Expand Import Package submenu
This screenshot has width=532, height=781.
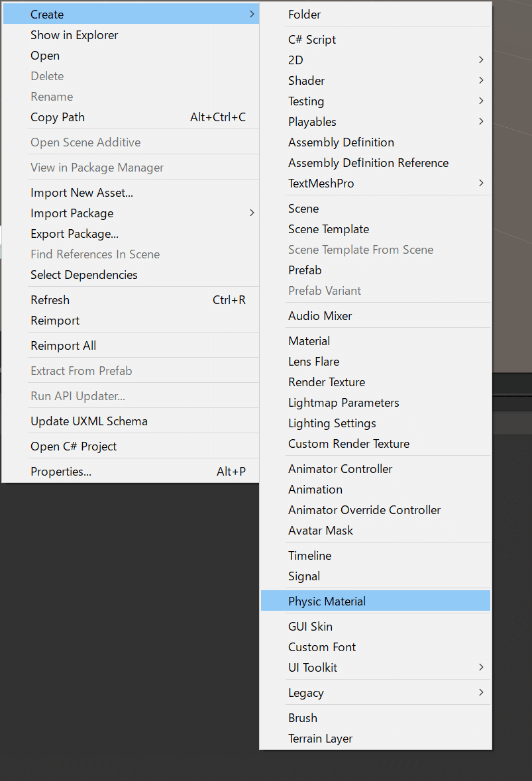point(131,213)
